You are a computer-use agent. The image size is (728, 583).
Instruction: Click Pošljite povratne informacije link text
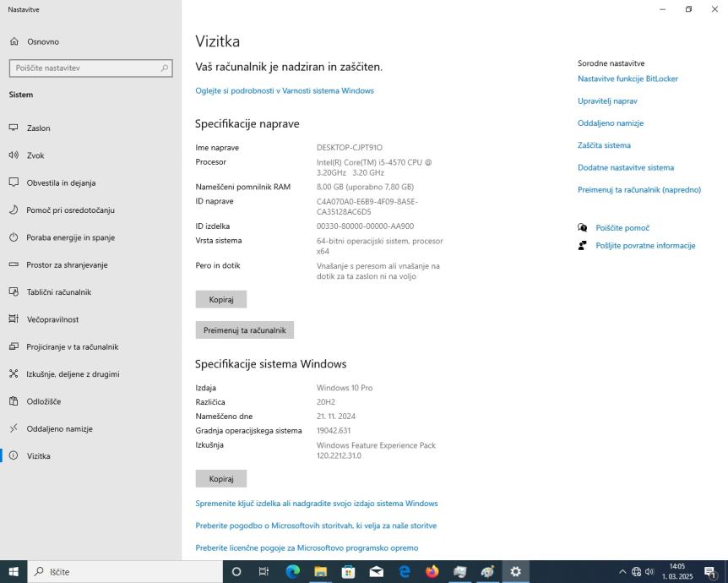click(x=645, y=245)
